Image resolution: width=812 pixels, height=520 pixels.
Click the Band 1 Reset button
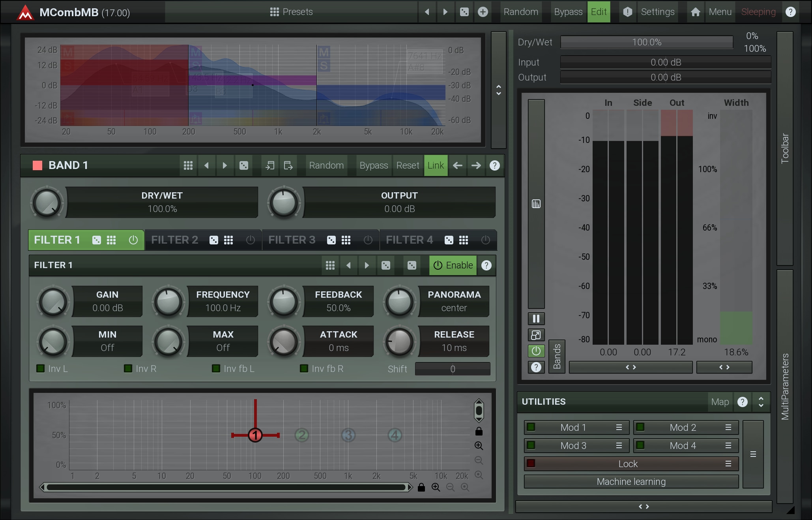408,165
